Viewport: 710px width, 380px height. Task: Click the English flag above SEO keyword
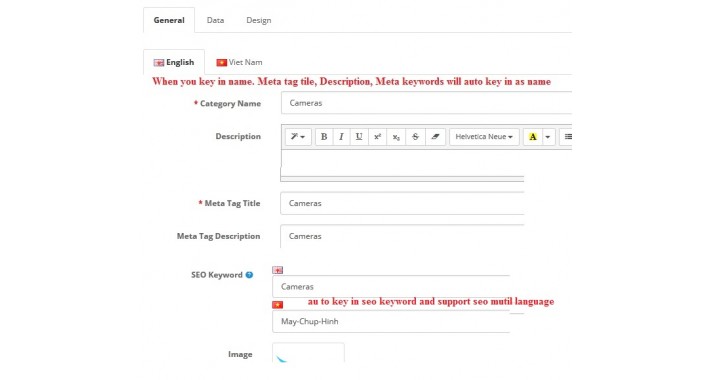click(x=278, y=270)
